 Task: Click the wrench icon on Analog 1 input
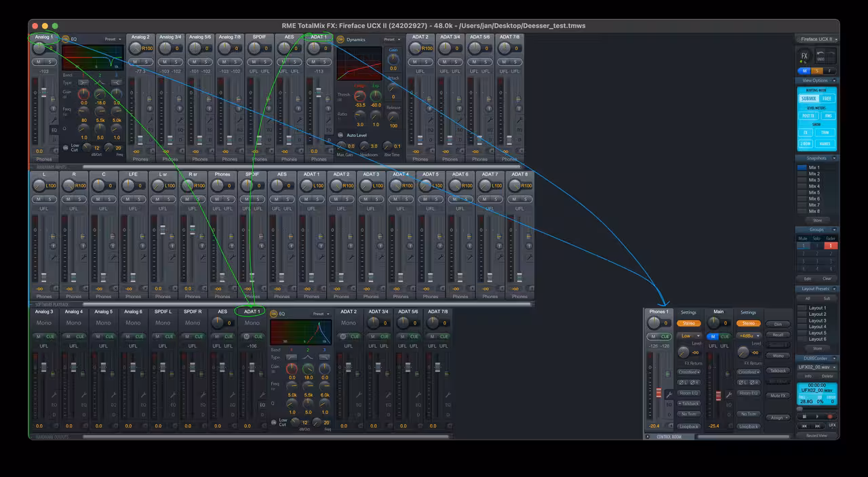[x=54, y=121]
